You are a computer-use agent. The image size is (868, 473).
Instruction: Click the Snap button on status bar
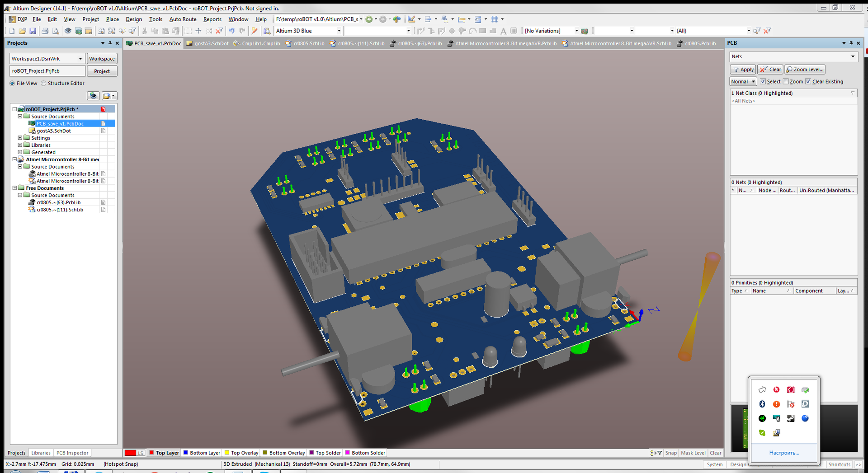coord(671,453)
